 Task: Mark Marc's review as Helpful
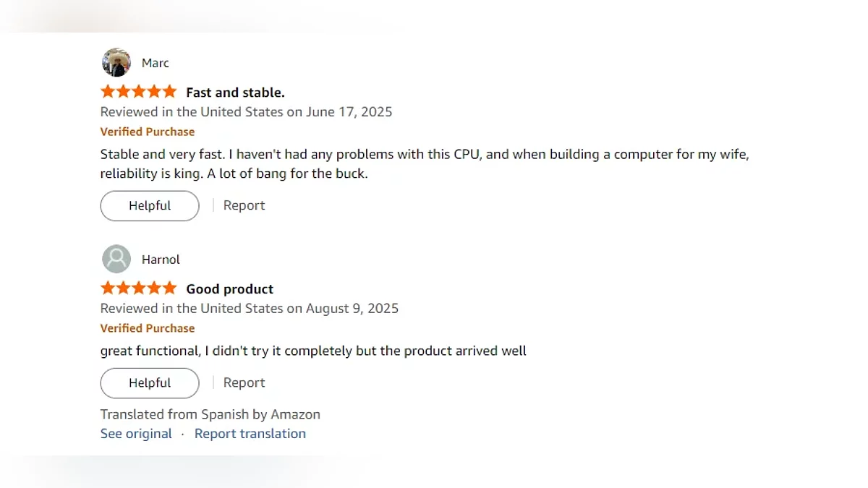150,206
